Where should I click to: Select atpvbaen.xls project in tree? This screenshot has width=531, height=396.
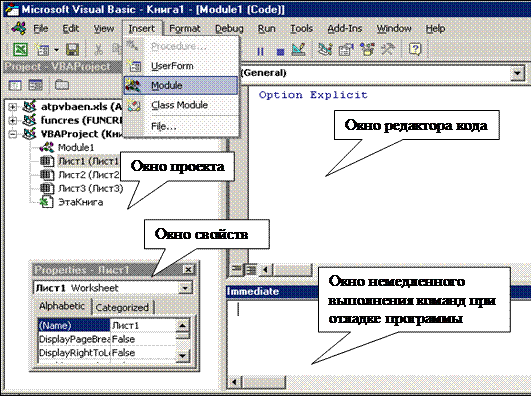(81, 107)
